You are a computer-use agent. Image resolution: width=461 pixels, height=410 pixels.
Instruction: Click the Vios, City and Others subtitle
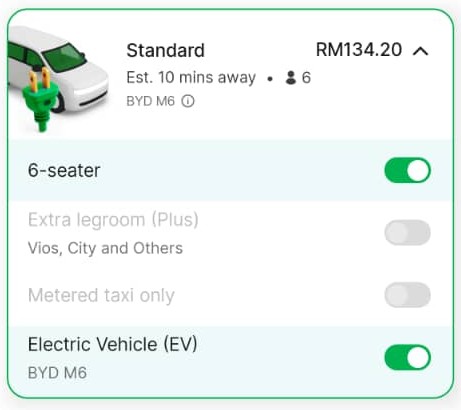105,248
